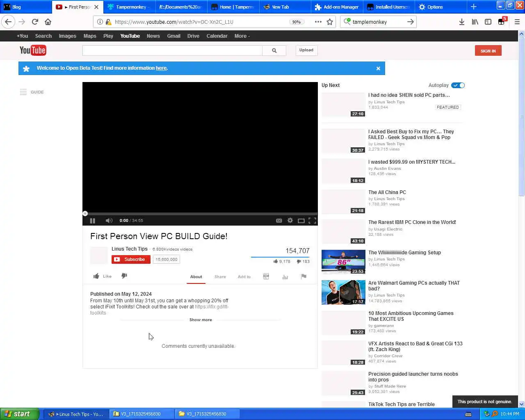Toggle closed captions on the player

pyautogui.click(x=279, y=221)
